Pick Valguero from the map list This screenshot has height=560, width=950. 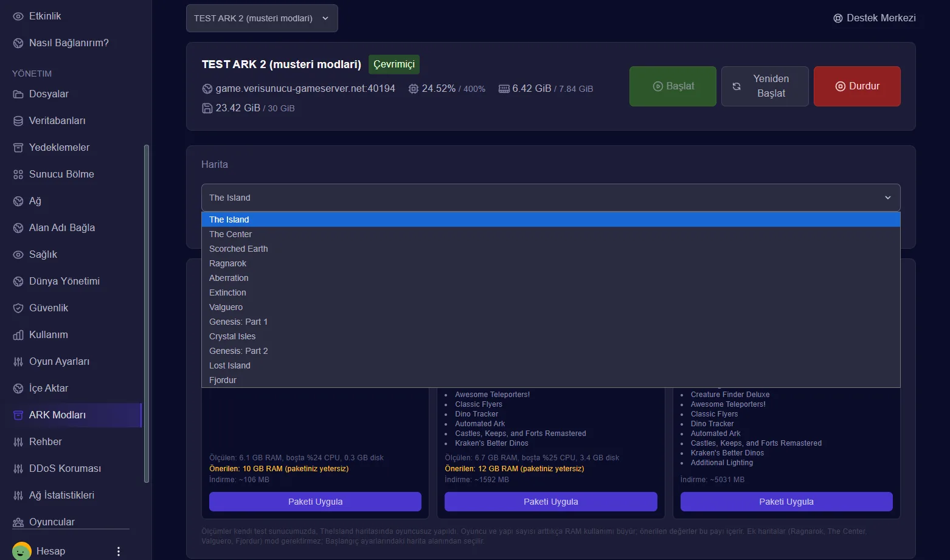[x=551, y=307]
